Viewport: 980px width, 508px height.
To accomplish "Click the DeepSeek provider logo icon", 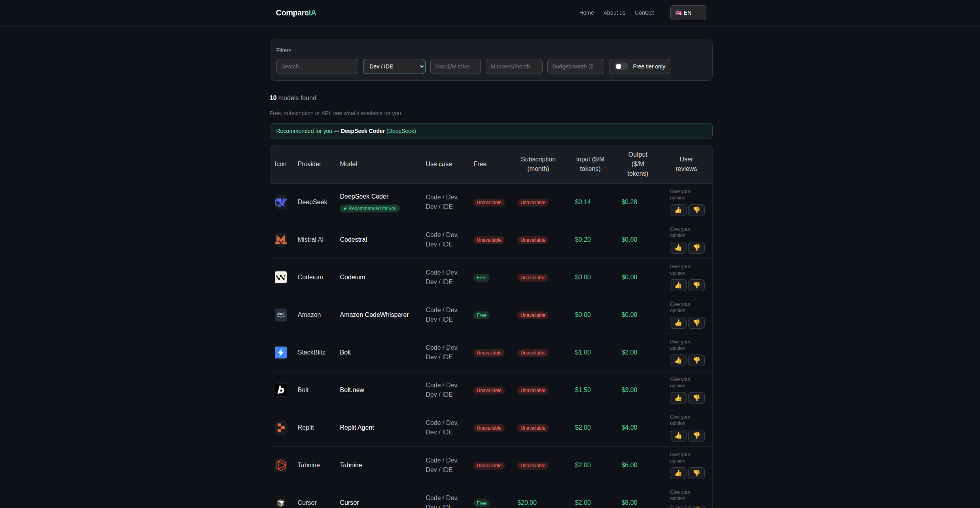I will [x=281, y=202].
